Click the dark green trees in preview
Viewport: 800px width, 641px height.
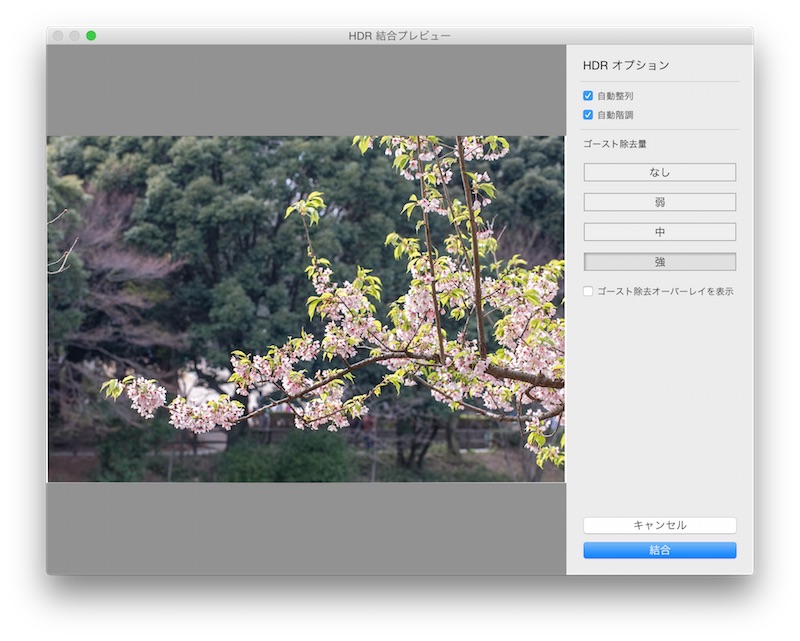tap(200, 200)
